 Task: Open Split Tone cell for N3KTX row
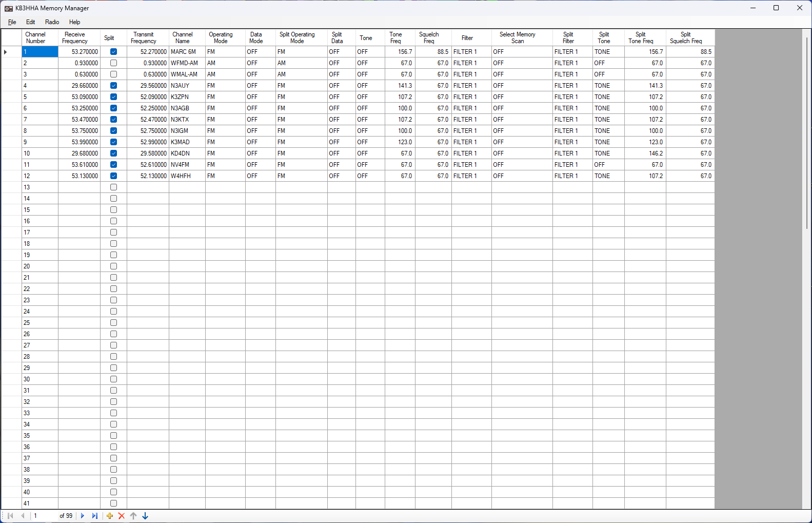pos(609,120)
